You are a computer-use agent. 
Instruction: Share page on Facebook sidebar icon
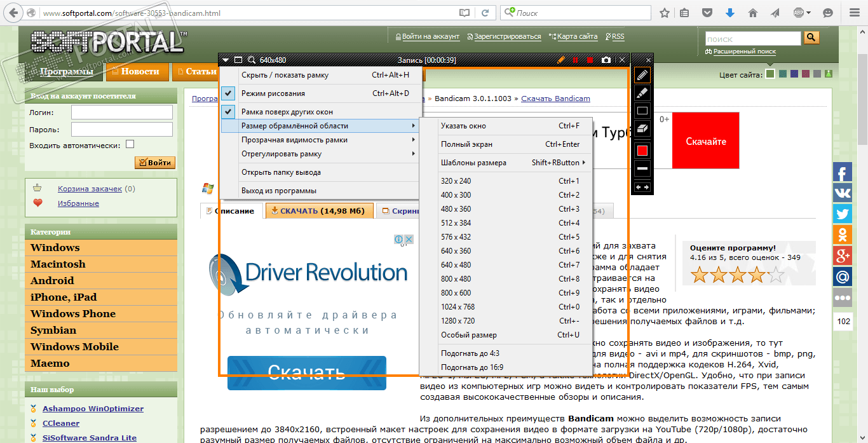pyautogui.click(x=843, y=172)
